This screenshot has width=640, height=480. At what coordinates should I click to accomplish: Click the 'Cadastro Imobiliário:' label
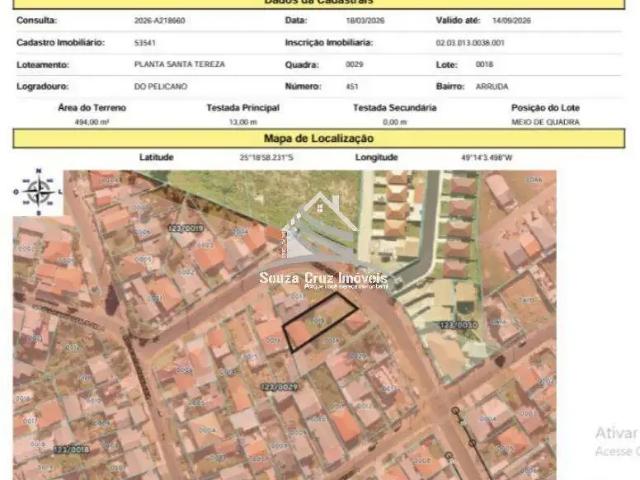(60, 42)
